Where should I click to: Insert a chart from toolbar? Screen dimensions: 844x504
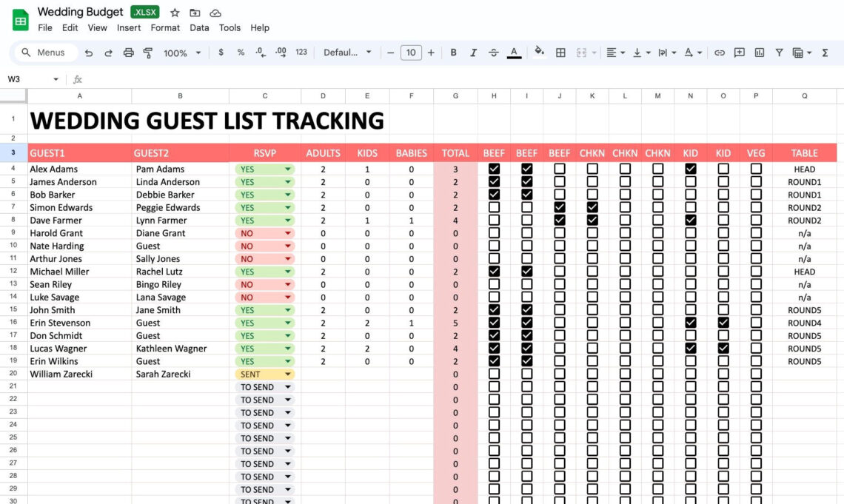(759, 53)
